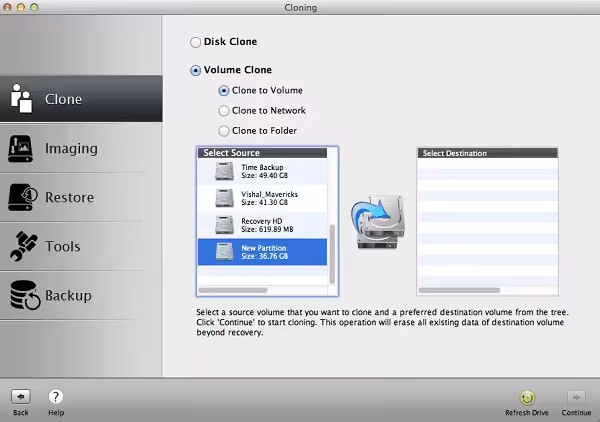Open the Tools section in sidebar

click(81, 246)
